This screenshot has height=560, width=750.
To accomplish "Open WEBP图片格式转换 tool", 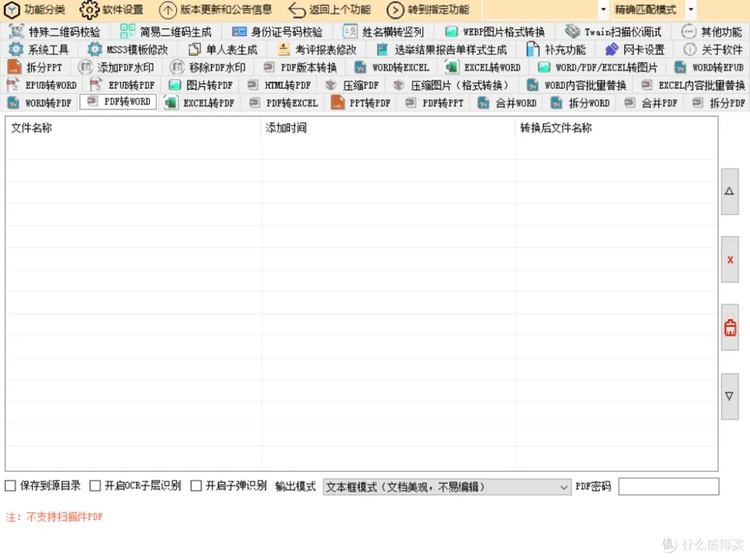I will (x=495, y=32).
